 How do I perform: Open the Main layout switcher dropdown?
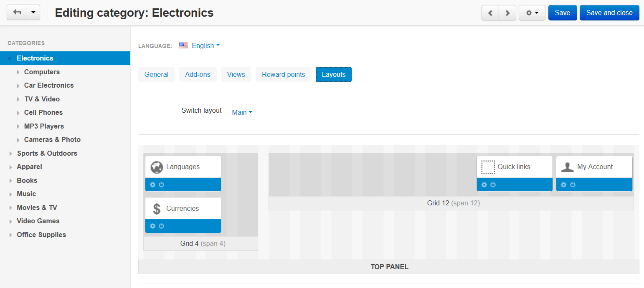click(x=242, y=112)
